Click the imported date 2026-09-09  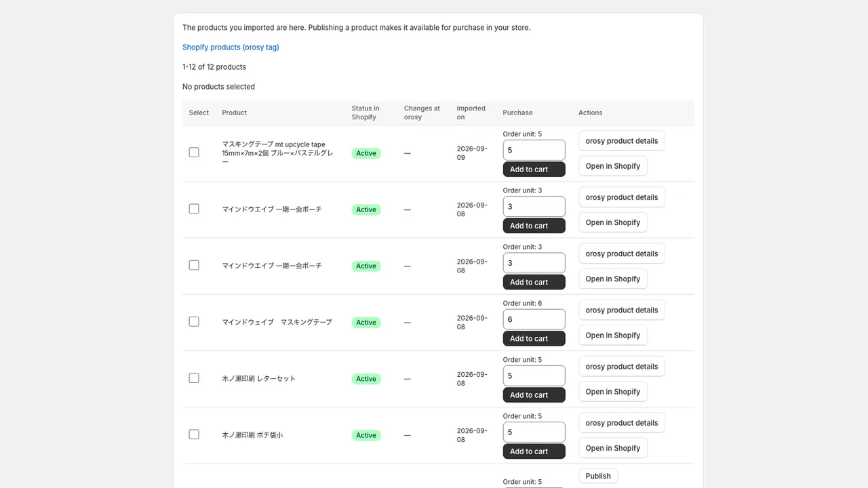click(472, 153)
